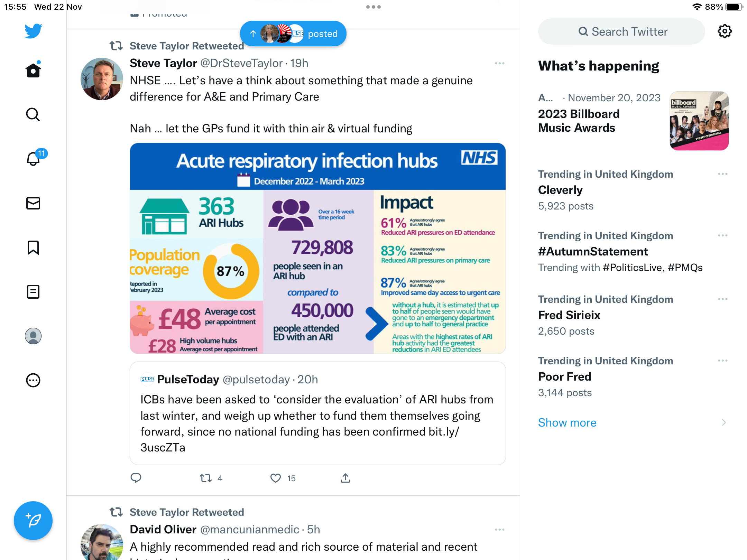This screenshot has width=747, height=560.
Task: Open the Explore search icon in sidebar
Action: click(33, 114)
